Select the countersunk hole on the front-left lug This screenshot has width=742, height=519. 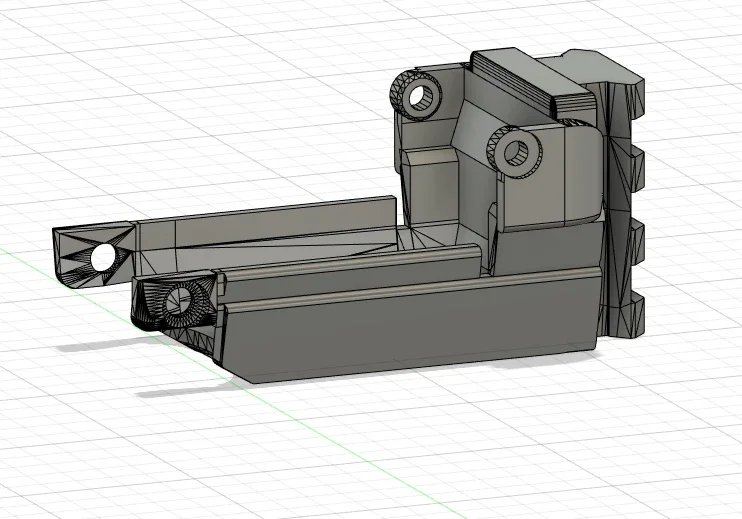[179, 300]
